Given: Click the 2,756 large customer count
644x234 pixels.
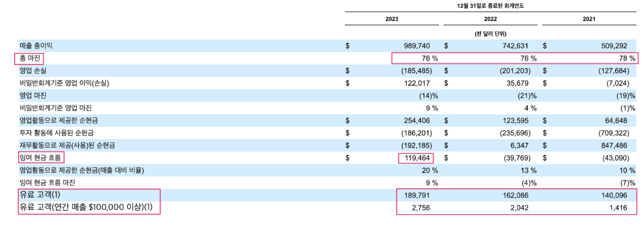Looking at the screenshot, I should point(421,208).
